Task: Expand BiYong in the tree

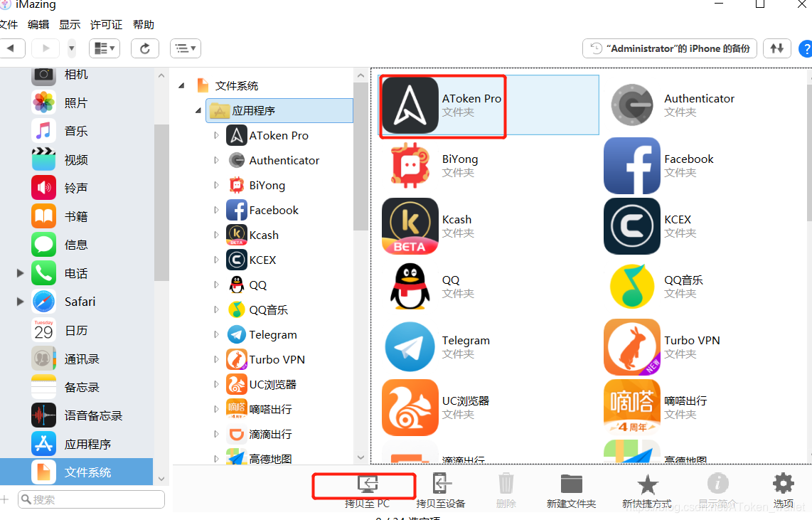Action: pos(216,185)
